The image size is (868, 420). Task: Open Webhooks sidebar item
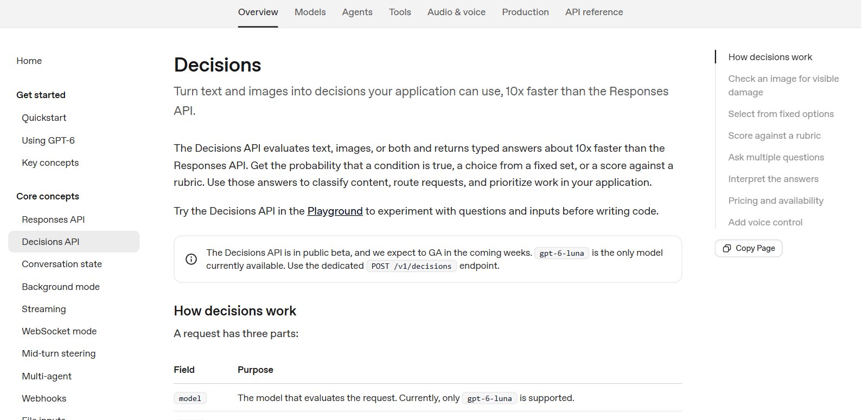tap(44, 398)
